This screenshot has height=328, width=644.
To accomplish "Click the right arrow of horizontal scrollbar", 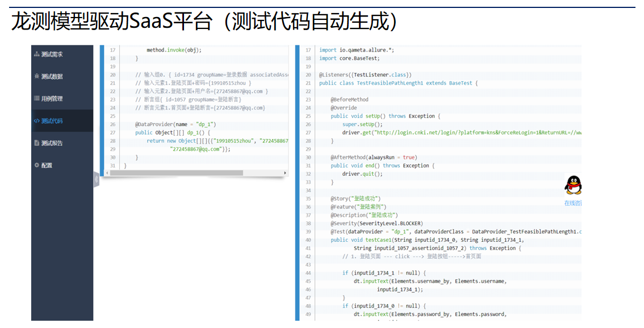I will tap(285, 173).
